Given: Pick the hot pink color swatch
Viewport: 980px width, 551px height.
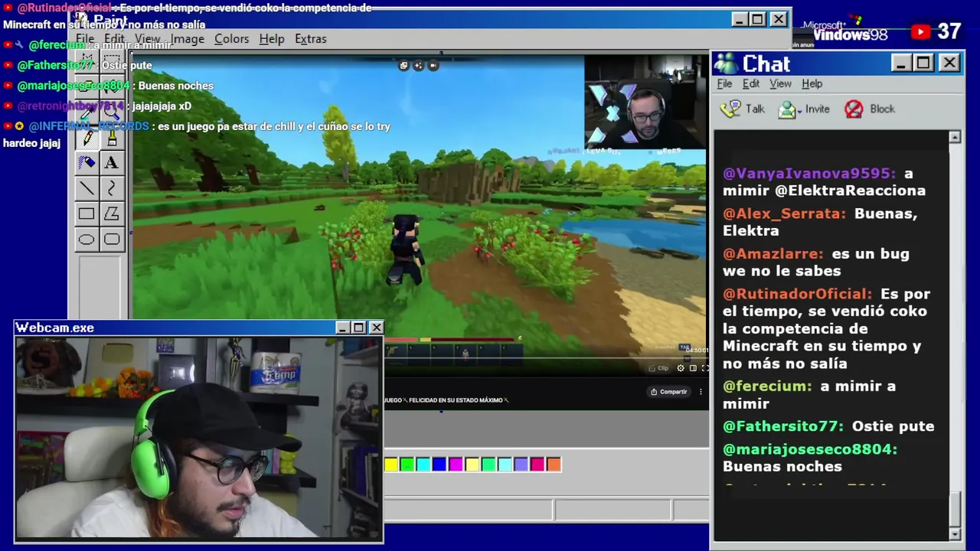Looking at the screenshot, I should point(537,465).
